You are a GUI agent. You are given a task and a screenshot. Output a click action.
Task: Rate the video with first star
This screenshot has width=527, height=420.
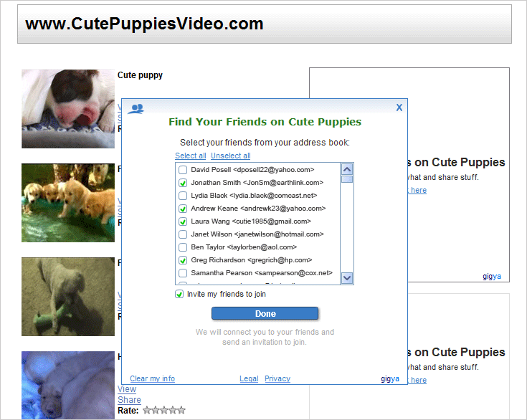pos(147,410)
